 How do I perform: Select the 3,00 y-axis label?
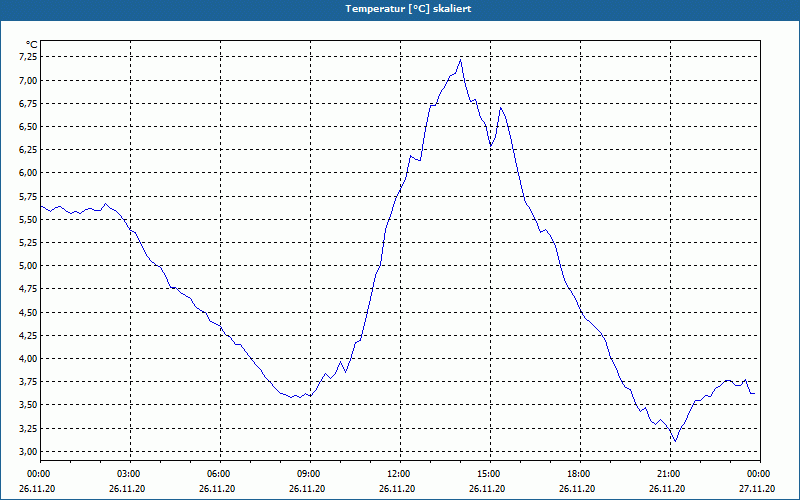[x=29, y=452]
